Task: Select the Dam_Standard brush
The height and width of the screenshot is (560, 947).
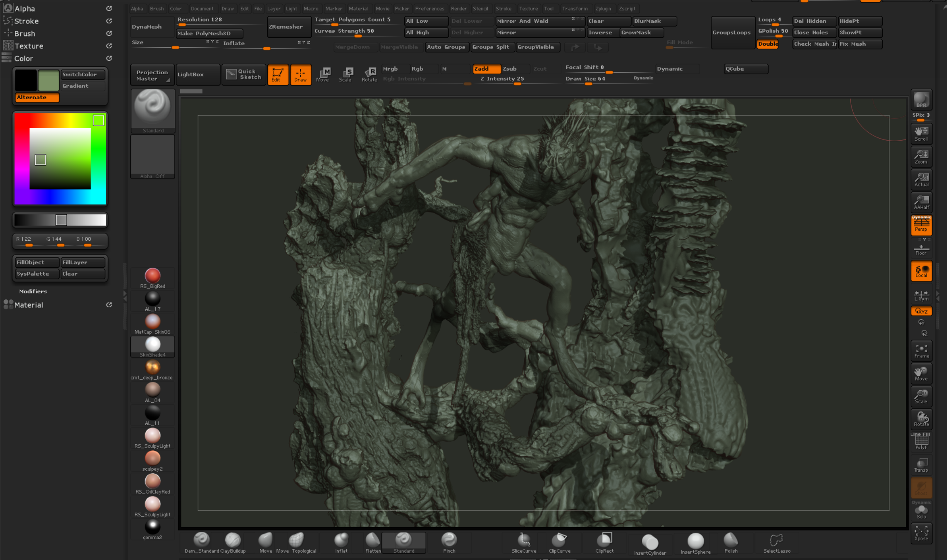Action: (201, 540)
